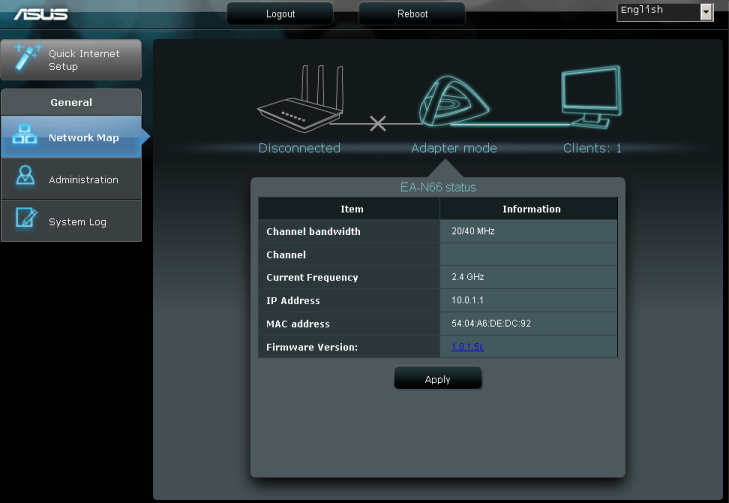This screenshot has width=729, height=503.
Task: Click the client computer monitor icon
Action: (591, 97)
